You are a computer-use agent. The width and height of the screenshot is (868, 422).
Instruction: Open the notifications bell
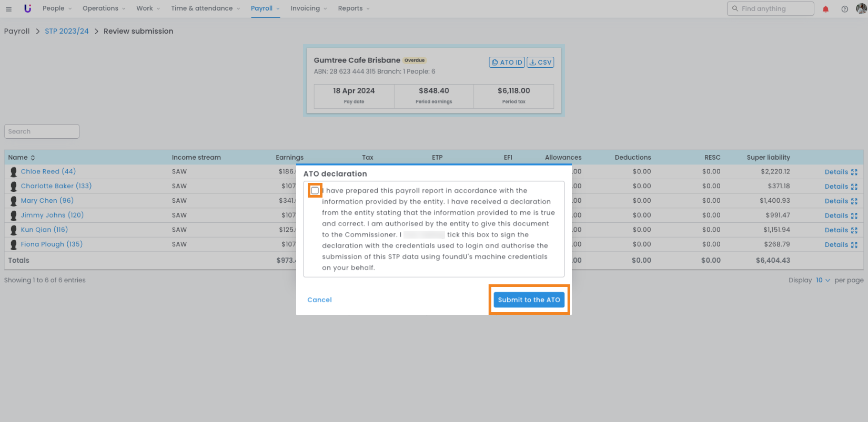pyautogui.click(x=825, y=9)
